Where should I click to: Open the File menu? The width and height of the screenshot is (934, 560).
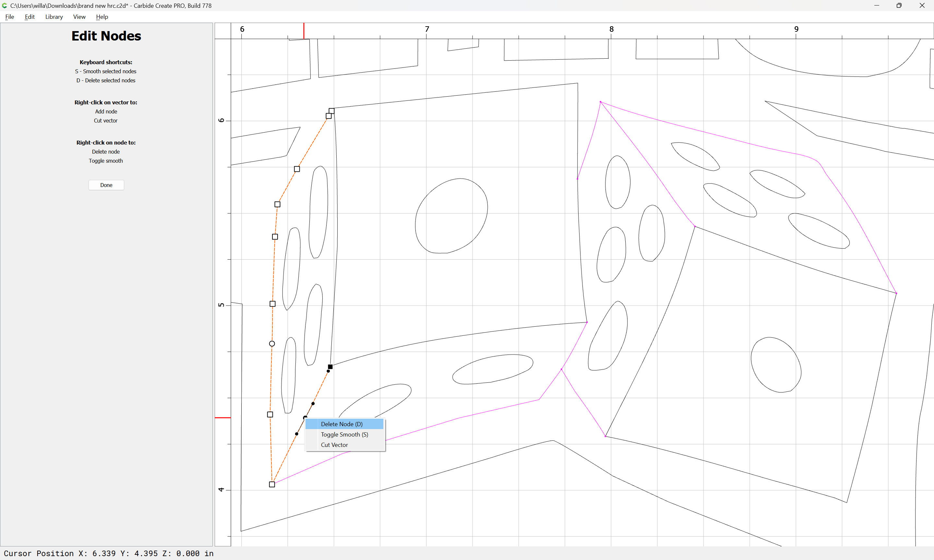pos(9,17)
